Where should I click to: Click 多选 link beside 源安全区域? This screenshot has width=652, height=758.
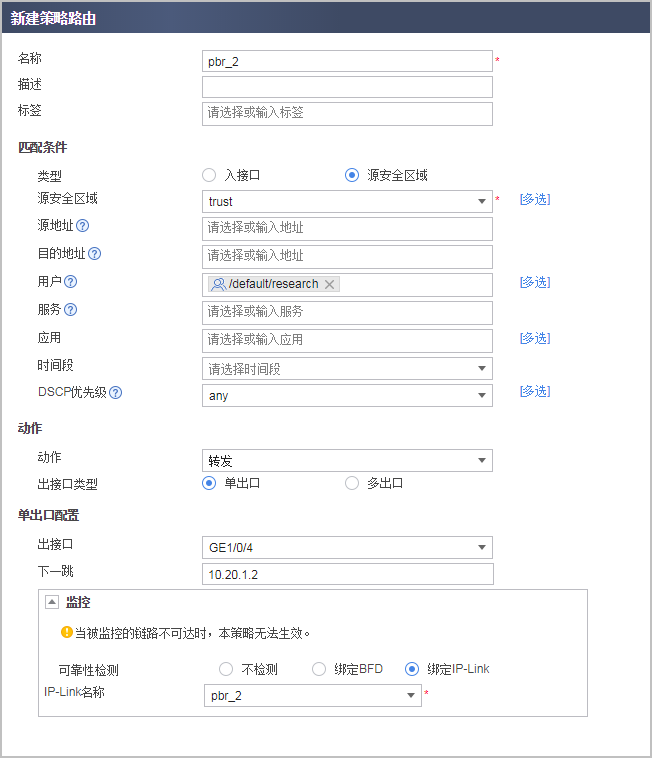(534, 199)
